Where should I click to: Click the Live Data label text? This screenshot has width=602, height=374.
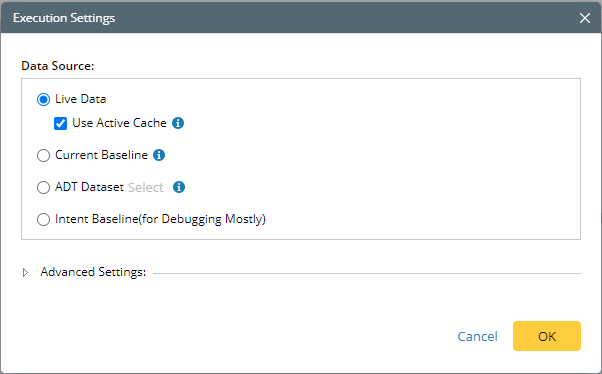coord(81,99)
